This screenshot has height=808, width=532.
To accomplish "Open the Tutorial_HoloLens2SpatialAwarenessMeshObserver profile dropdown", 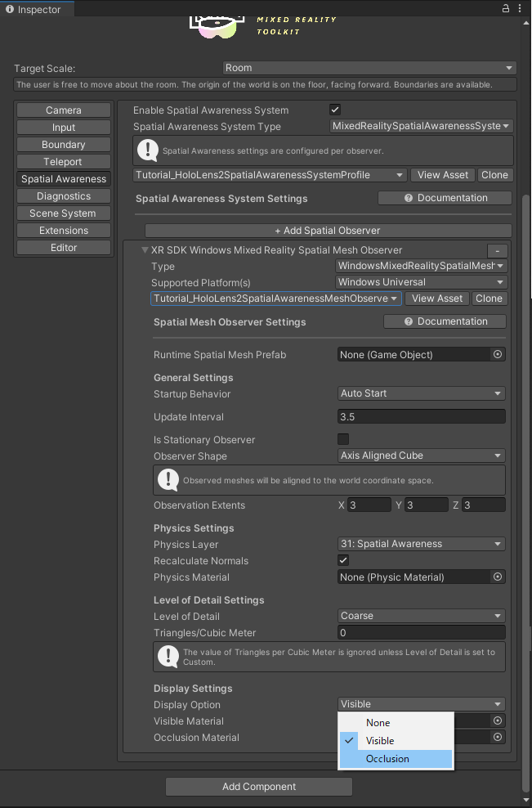I will pos(276,299).
